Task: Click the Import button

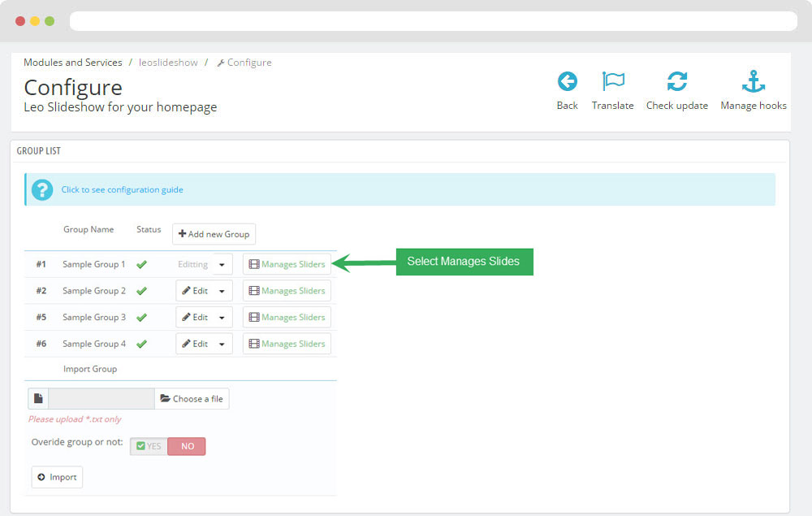Action: point(57,477)
